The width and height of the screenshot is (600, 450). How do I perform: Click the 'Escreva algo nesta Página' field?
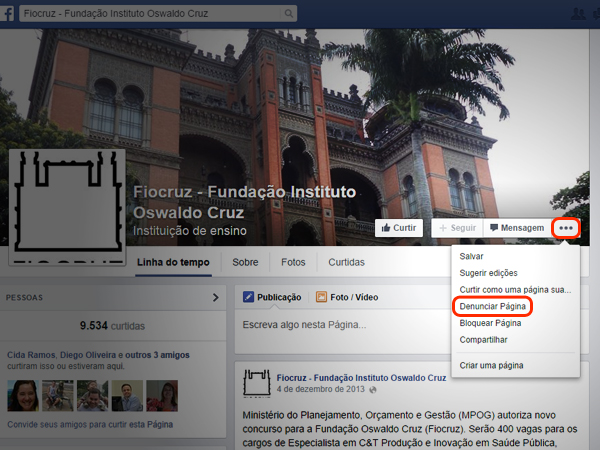[344, 331]
